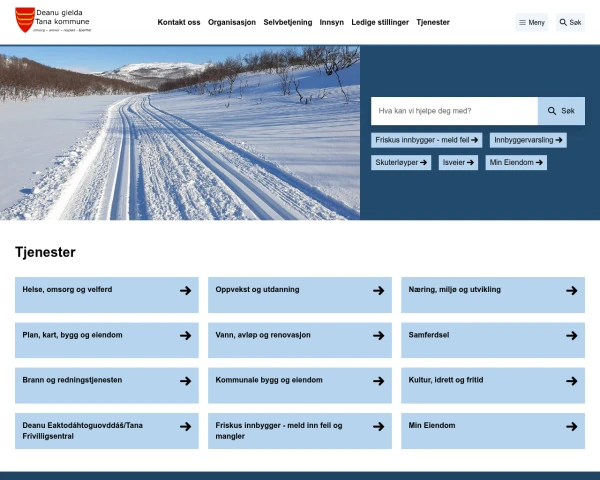Click arrow icon on Brann og redningstjenesten
The height and width of the screenshot is (480, 600).
click(x=186, y=381)
